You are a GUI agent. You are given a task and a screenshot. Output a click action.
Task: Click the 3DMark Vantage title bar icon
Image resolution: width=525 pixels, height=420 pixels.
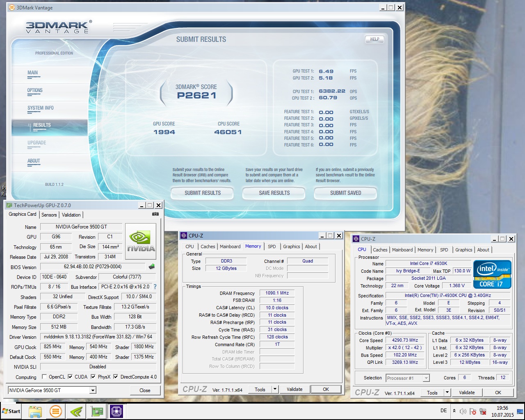[x=11, y=7]
